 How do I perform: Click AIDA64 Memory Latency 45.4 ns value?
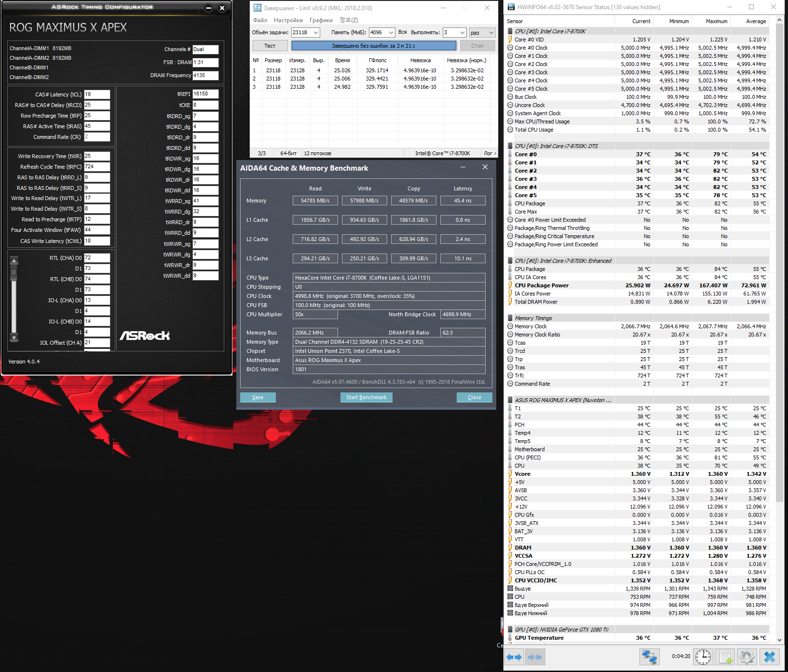(x=463, y=201)
